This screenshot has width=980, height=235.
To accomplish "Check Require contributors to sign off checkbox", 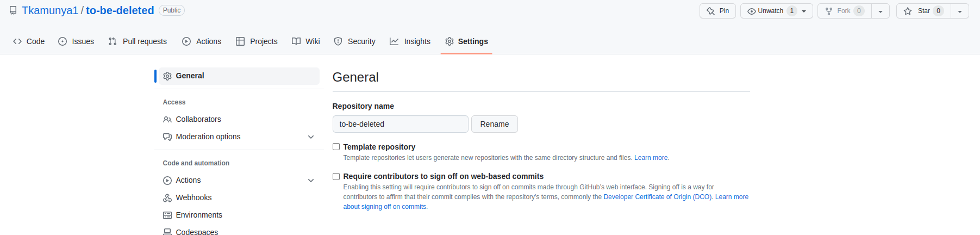I will click(x=336, y=176).
